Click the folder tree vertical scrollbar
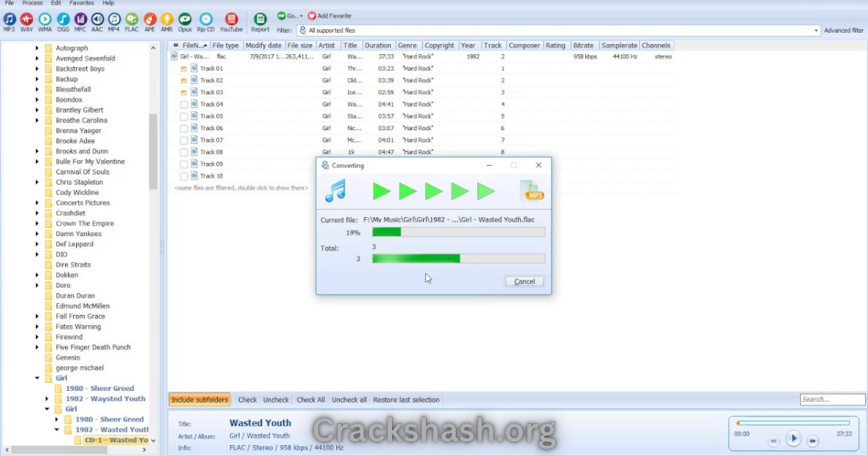Image resolution: width=868 pixels, height=456 pixels. click(x=153, y=152)
